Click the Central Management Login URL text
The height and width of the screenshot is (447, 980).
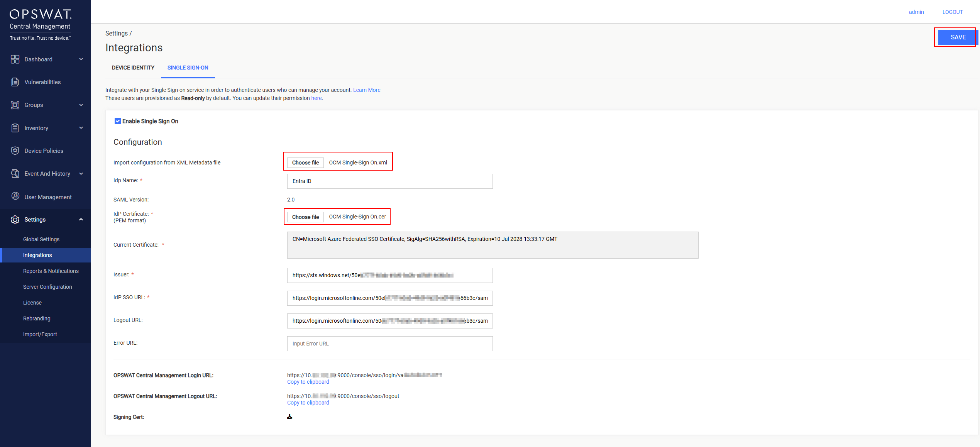(364, 375)
